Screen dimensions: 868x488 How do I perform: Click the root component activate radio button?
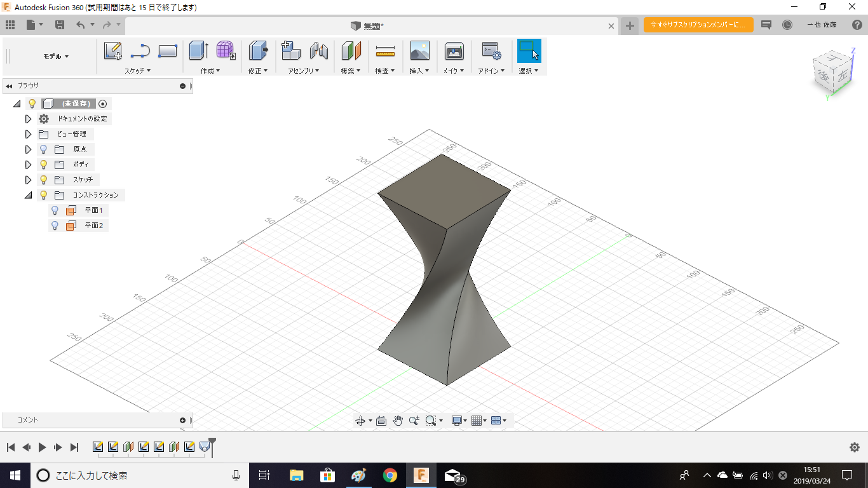tap(103, 104)
